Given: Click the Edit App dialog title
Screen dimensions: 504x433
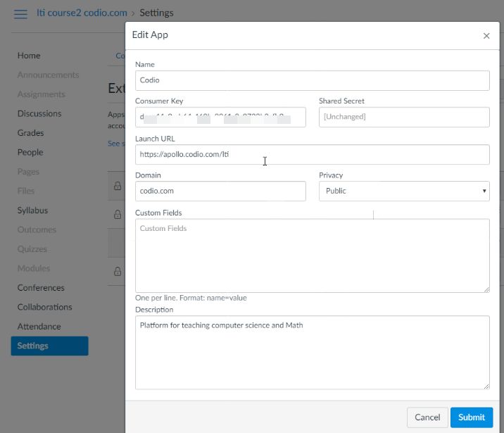Looking at the screenshot, I should [150, 34].
